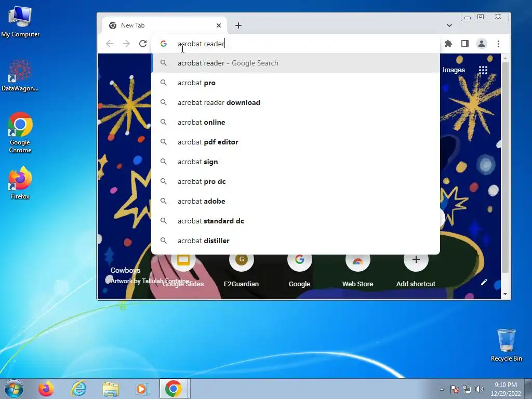This screenshot has width=532, height=399.
Task: Open a new tab with plus button
Action: 238,25
